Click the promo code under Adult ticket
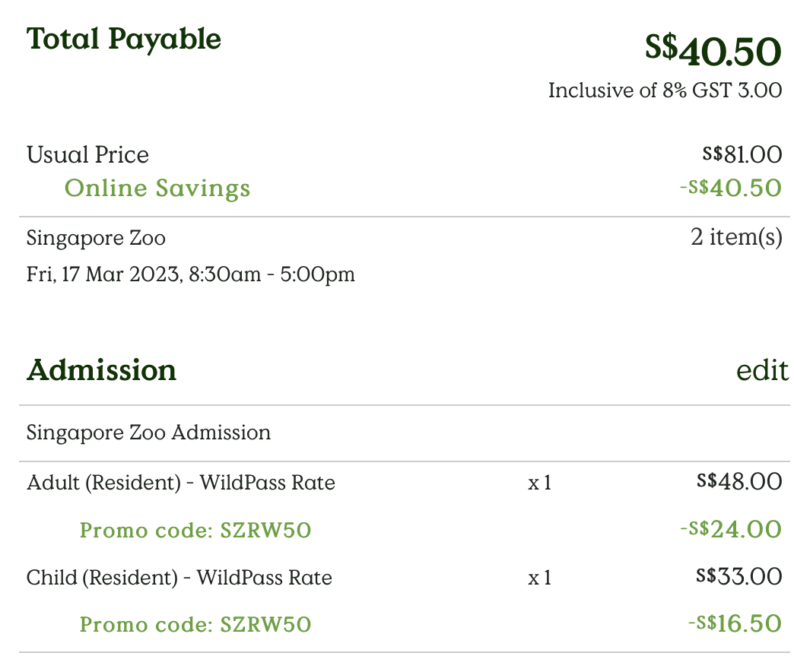This screenshot has width=794, height=672. (x=195, y=530)
